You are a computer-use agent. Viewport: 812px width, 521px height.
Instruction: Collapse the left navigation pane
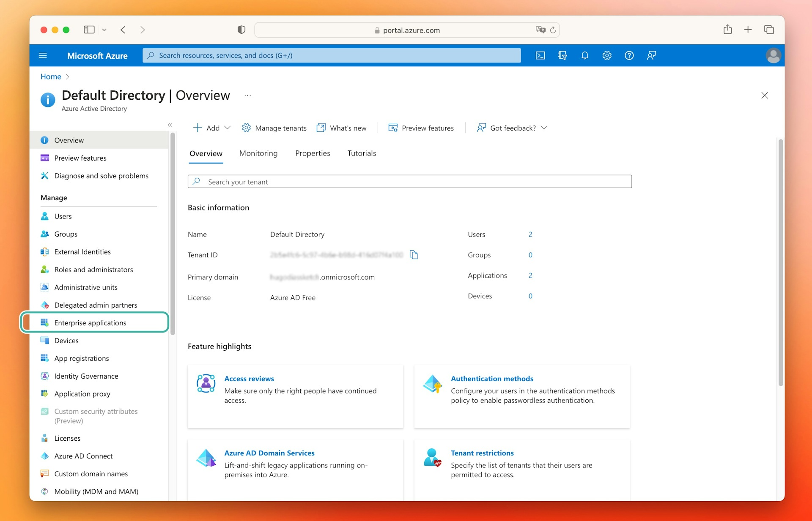pos(170,125)
